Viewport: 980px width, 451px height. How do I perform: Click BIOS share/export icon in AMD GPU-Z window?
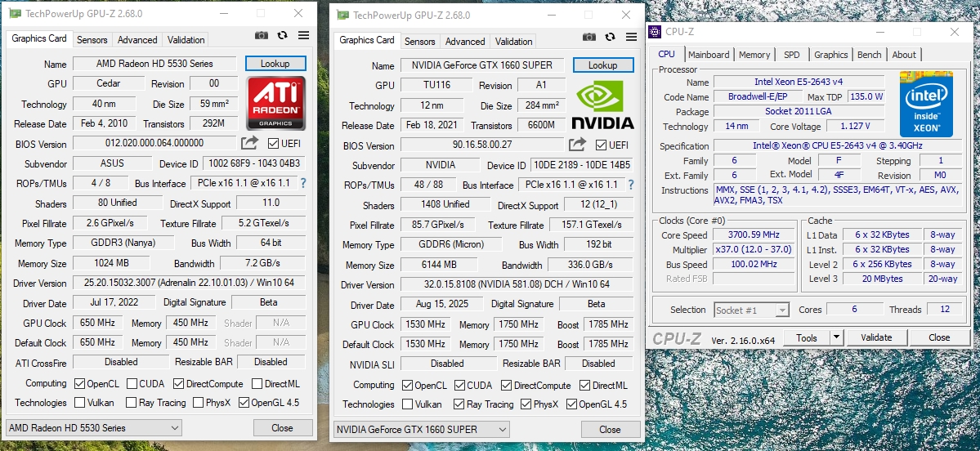tap(249, 143)
